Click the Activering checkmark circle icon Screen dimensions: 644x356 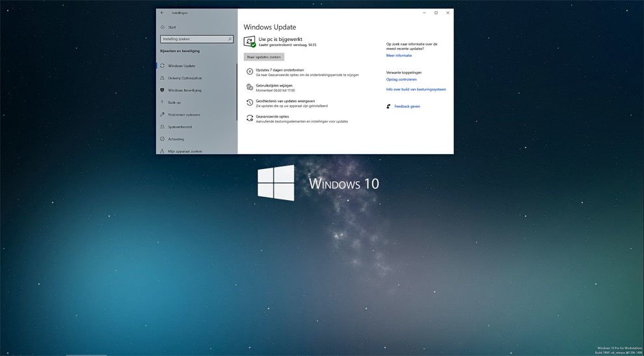point(163,139)
